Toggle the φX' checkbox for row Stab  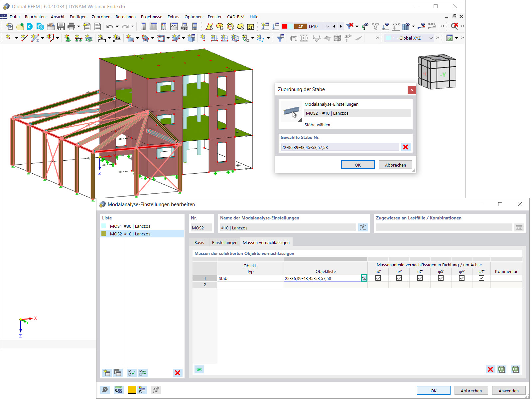click(x=441, y=278)
